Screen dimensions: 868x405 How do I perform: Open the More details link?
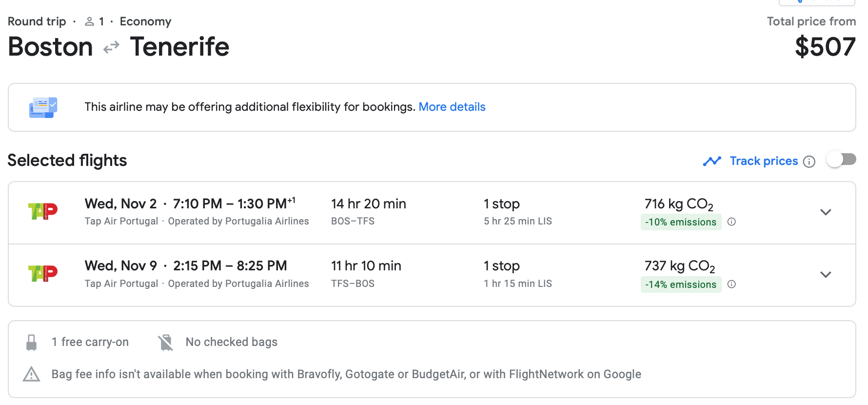(452, 107)
